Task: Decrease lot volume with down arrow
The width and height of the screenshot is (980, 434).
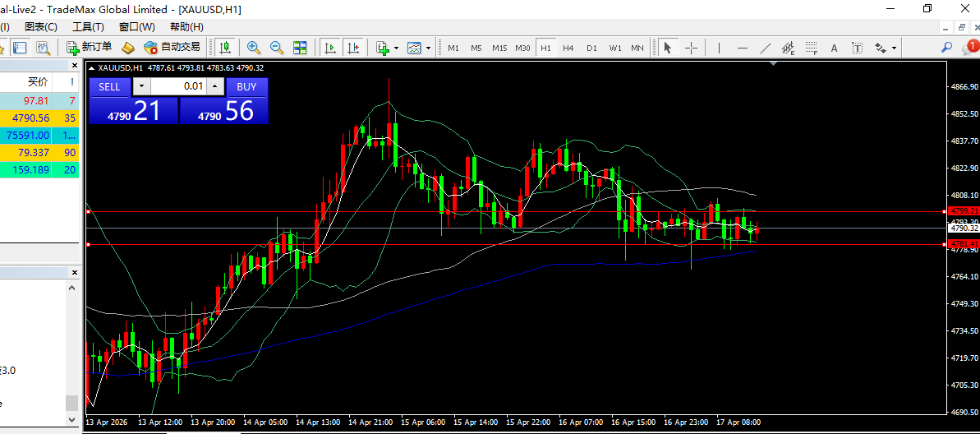Action: (142, 87)
